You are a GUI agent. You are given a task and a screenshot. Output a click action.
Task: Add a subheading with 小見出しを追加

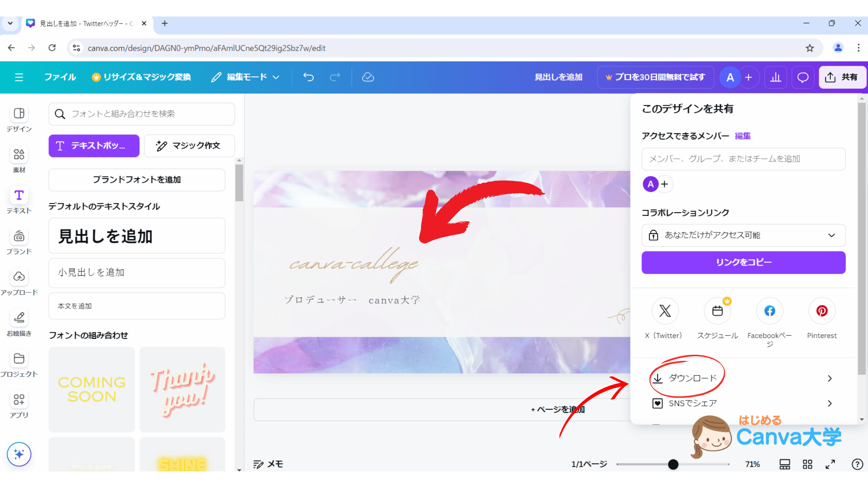[x=137, y=273]
